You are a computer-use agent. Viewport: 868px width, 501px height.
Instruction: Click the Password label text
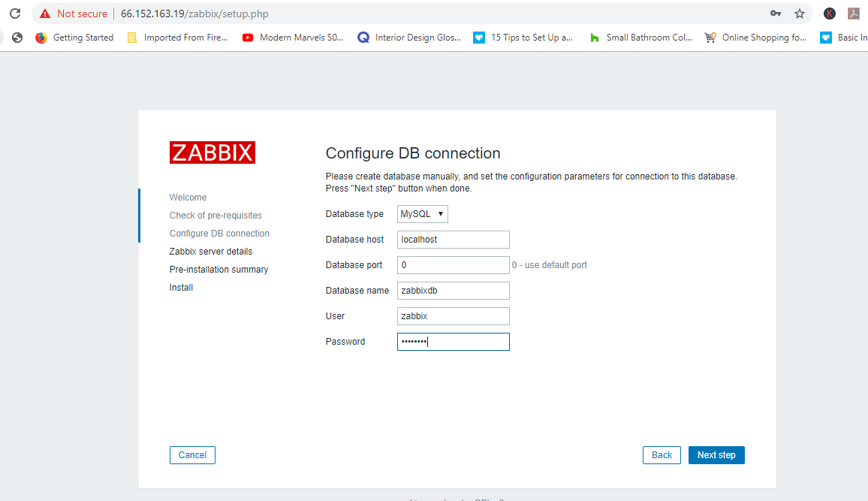[x=345, y=342]
